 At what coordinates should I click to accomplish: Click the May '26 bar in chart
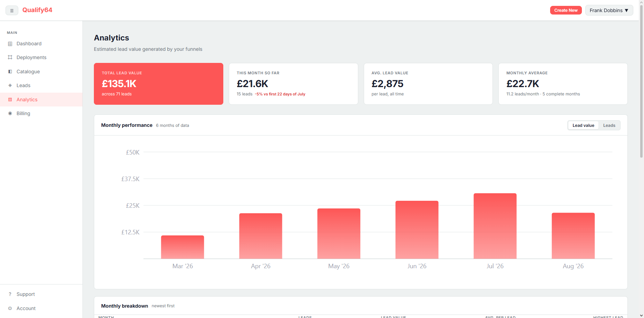pos(339,234)
